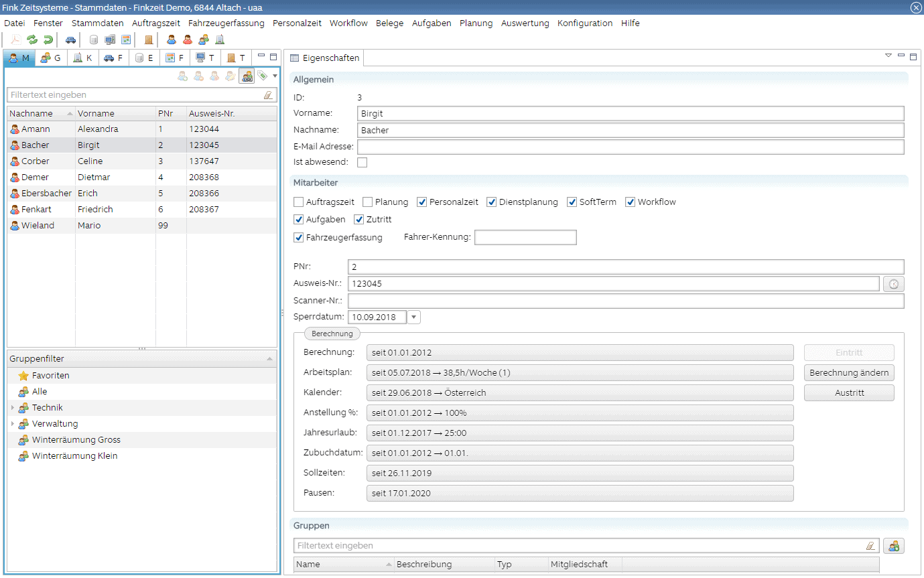The image size is (924, 578).
Task: Click the red-shirt person toolbar icon
Action: tap(188, 40)
